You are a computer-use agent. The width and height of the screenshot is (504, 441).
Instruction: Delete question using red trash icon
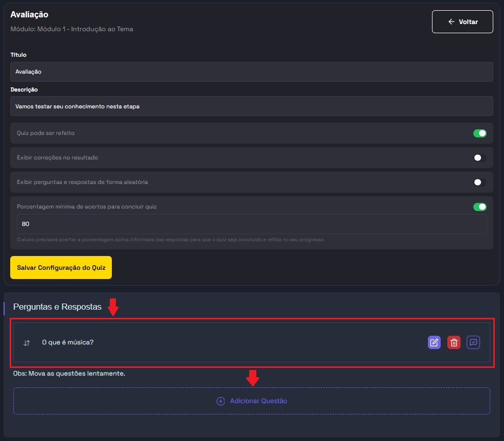(453, 342)
